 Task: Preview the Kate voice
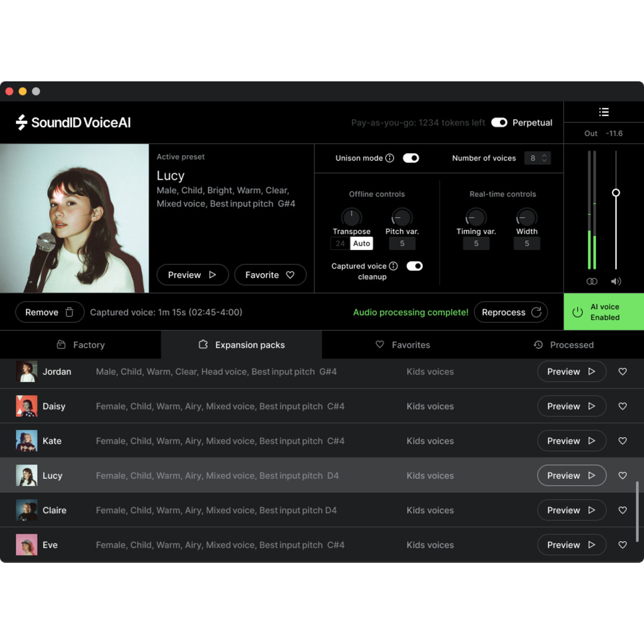pyautogui.click(x=572, y=441)
